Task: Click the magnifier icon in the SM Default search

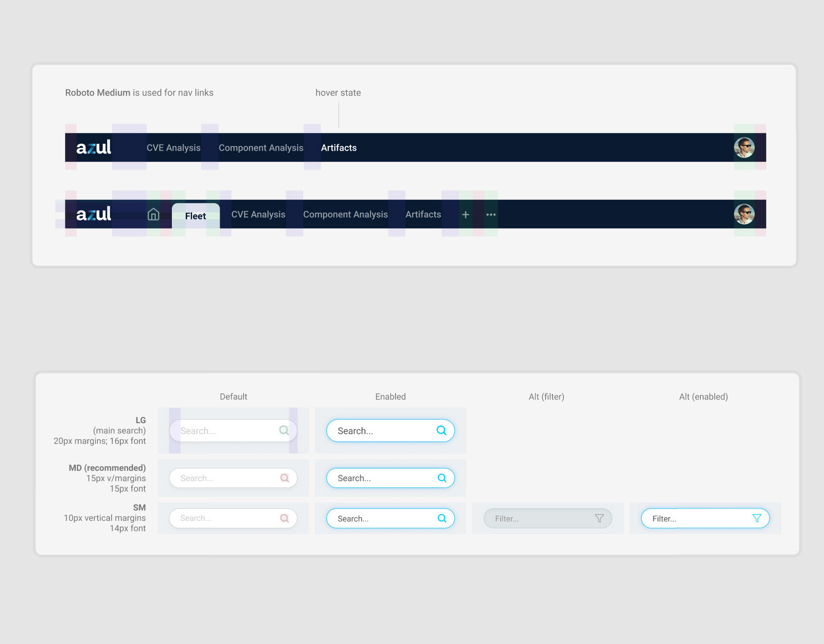Action: pyautogui.click(x=284, y=518)
